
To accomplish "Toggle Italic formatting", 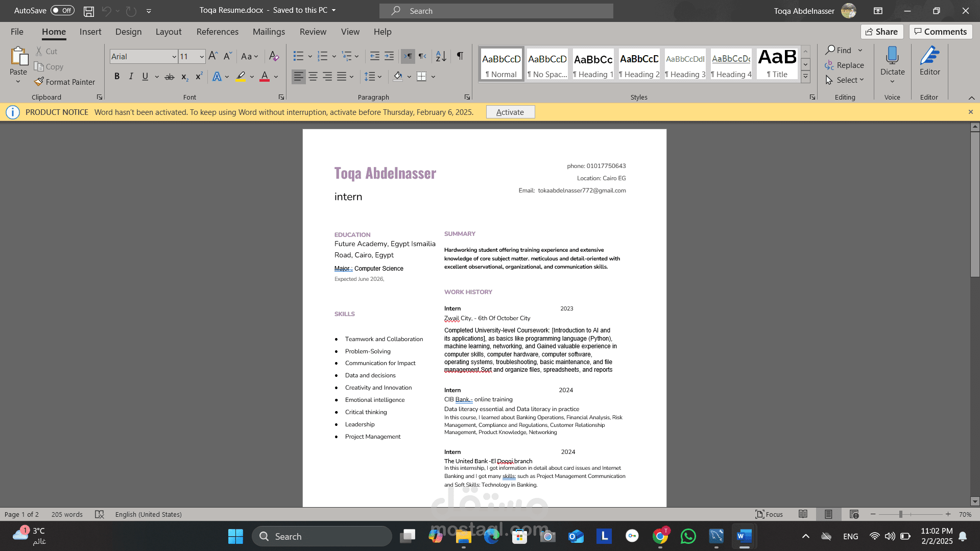I will pyautogui.click(x=131, y=77).
